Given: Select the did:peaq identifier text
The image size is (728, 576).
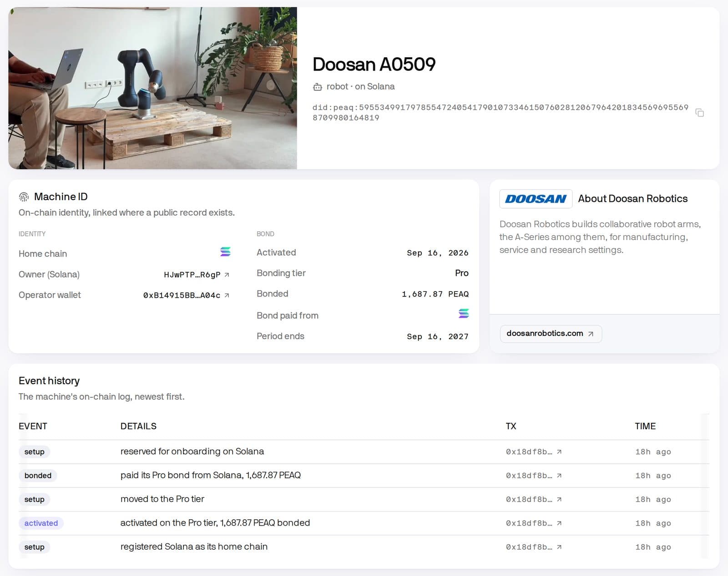Looking at the screenshot, I should (x=500, y=113).
